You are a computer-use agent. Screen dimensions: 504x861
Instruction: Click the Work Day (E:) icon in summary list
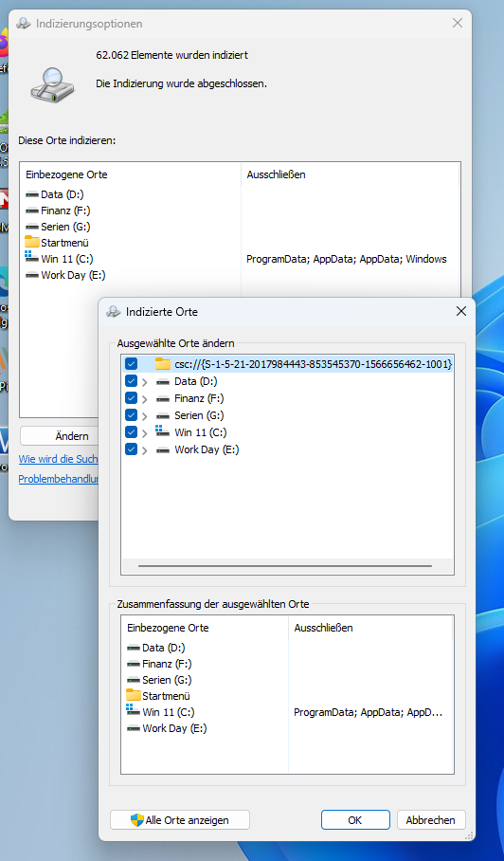(x=134, y=728)
